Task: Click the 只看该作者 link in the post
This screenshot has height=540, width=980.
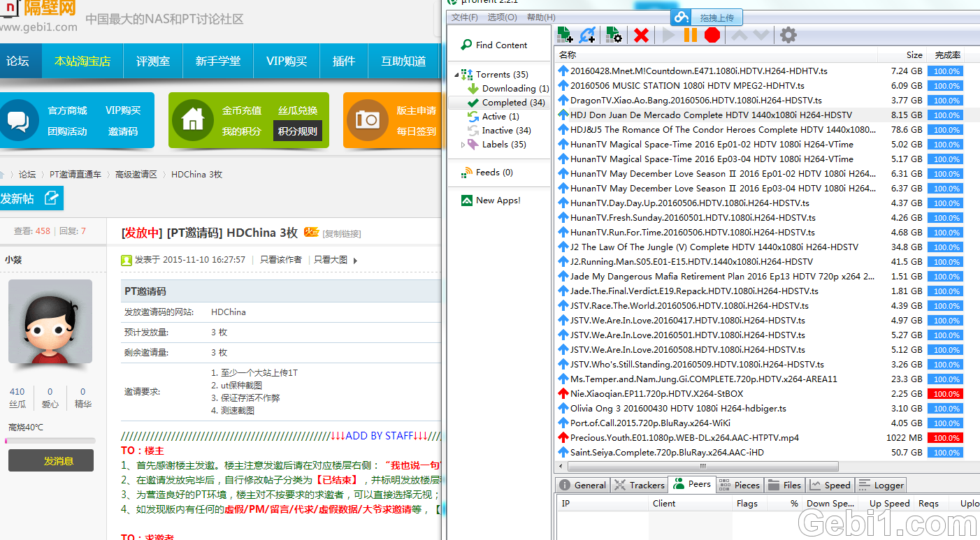Action: (281, 260)
